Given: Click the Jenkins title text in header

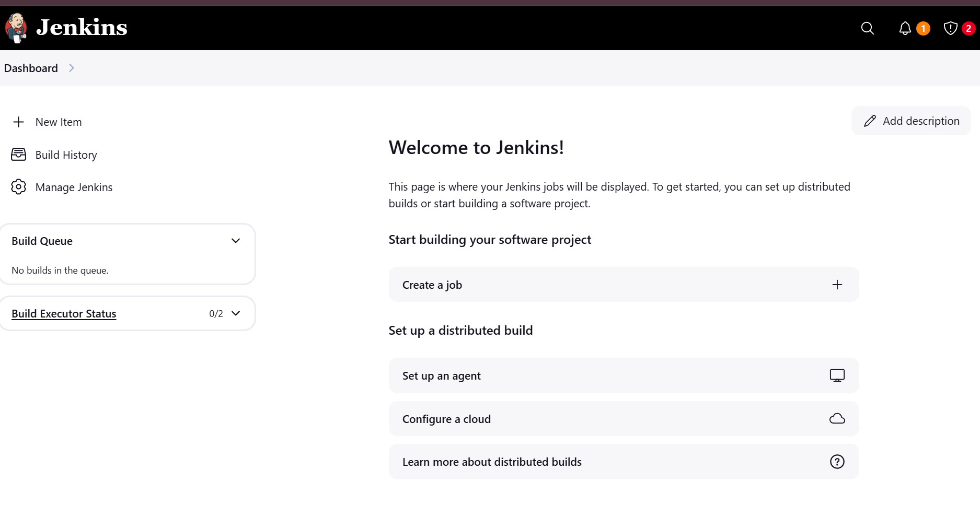Looking at the screenshot, I should [x=82, y=28].
